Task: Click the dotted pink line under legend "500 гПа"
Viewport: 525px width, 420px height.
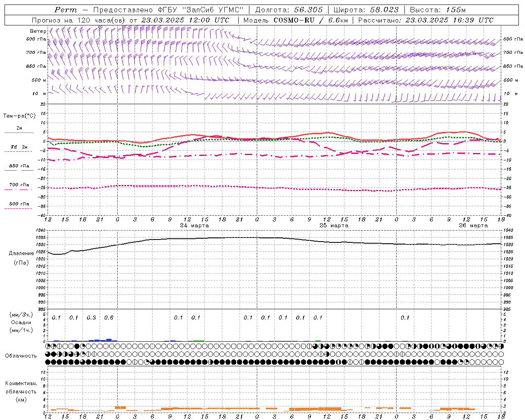Action: coord(18,208)
